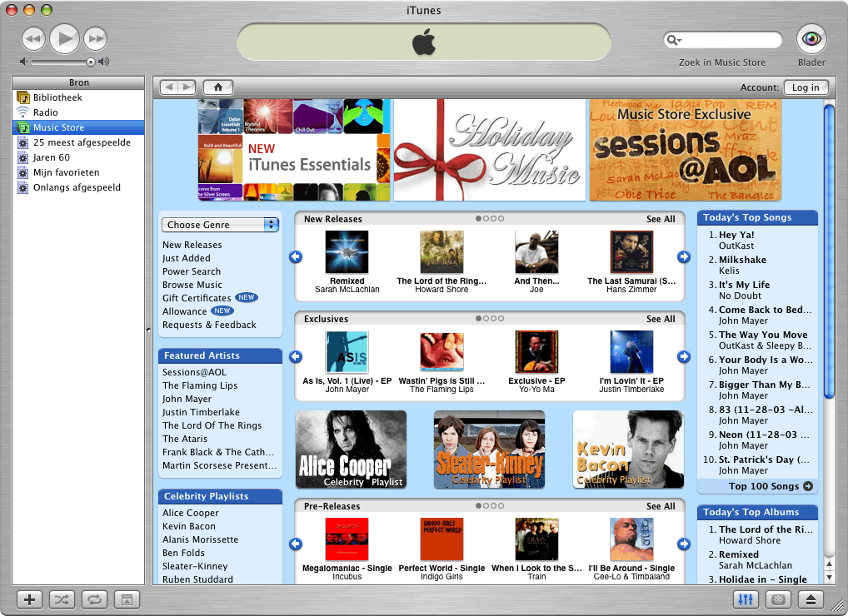Open The Last Samurai album cover
Screen dimensions: 848x616
[631, 252]
